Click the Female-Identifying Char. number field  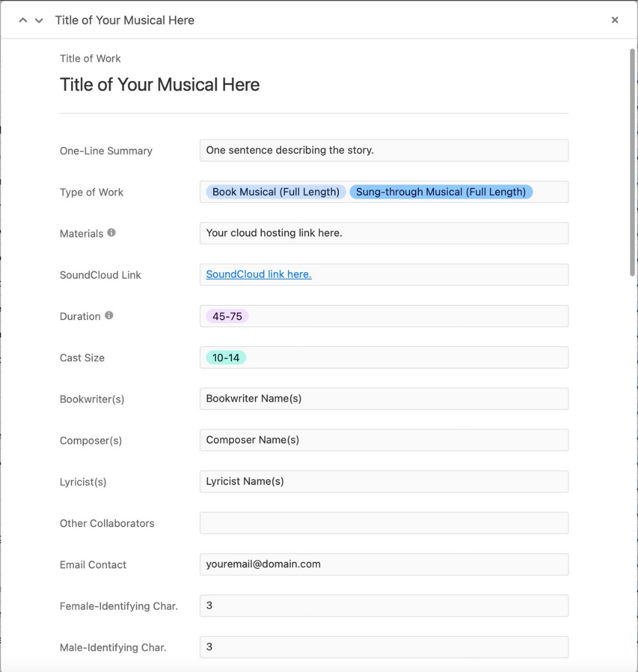click(x=384, y=606)
